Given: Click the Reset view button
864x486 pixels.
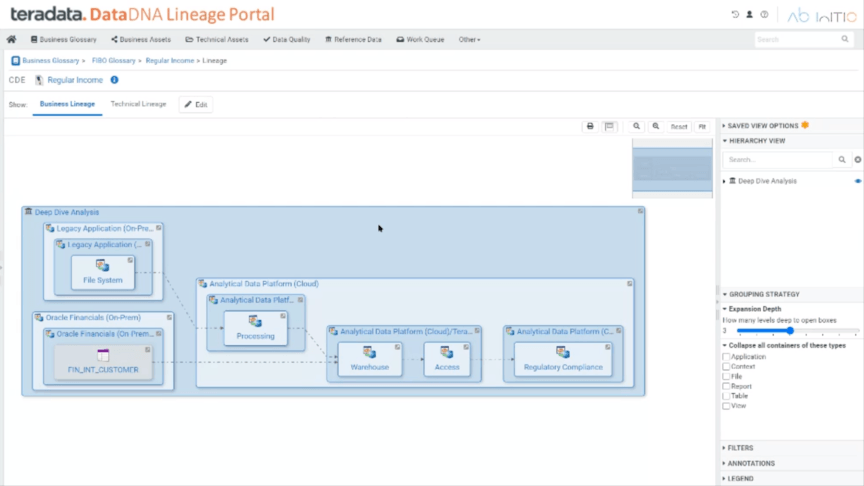Looking at the screenshot, I should point(679,127).
